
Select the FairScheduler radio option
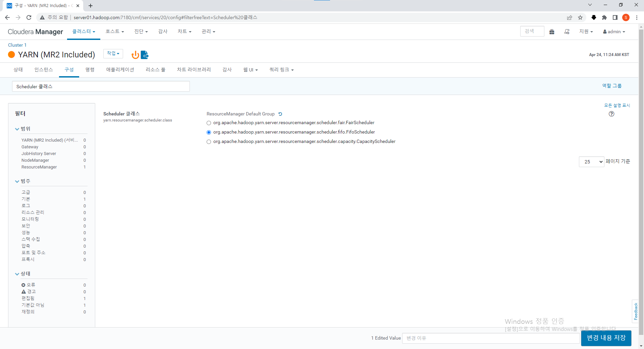(209, 123)
